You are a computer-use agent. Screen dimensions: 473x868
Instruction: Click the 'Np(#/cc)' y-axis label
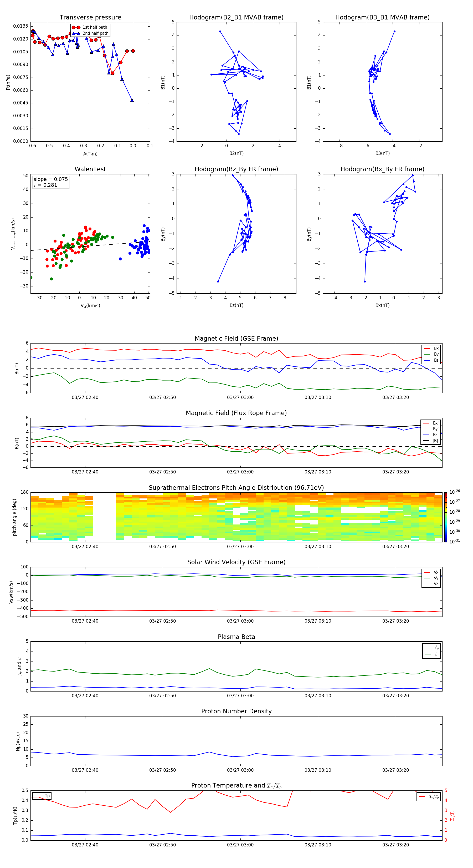(x=18, y=741)
